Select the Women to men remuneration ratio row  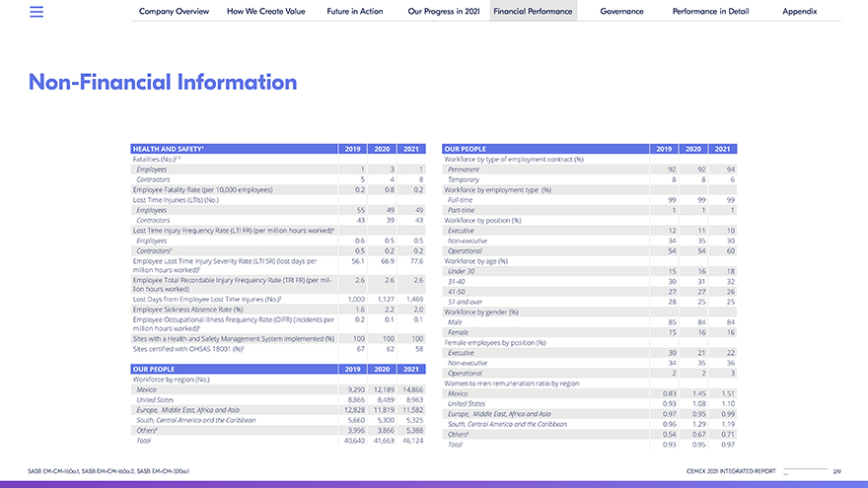511,383
